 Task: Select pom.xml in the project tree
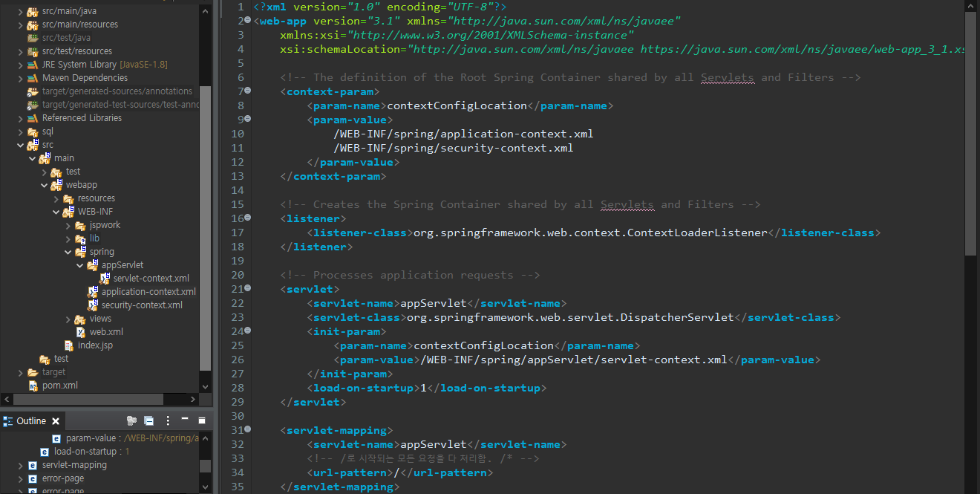pos(59,385)
